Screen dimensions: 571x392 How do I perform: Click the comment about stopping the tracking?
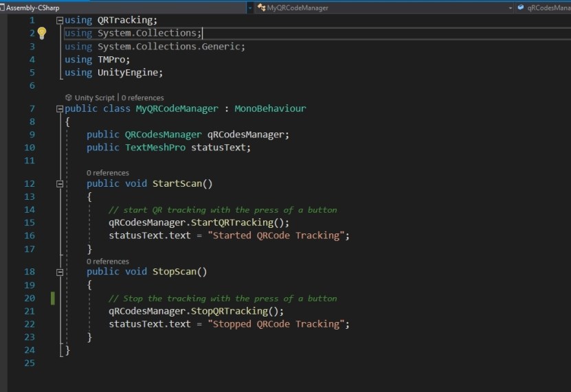[x=223, y=299]
